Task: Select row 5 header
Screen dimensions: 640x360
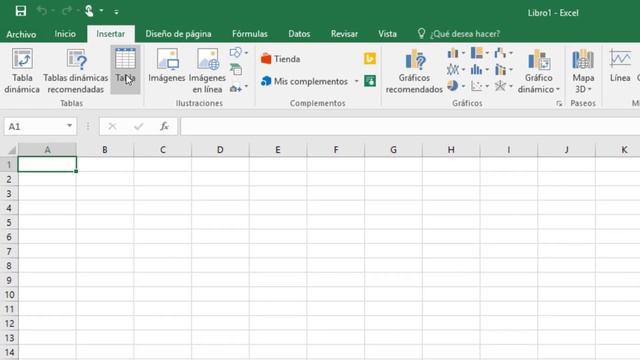Action: coord(9,222)
